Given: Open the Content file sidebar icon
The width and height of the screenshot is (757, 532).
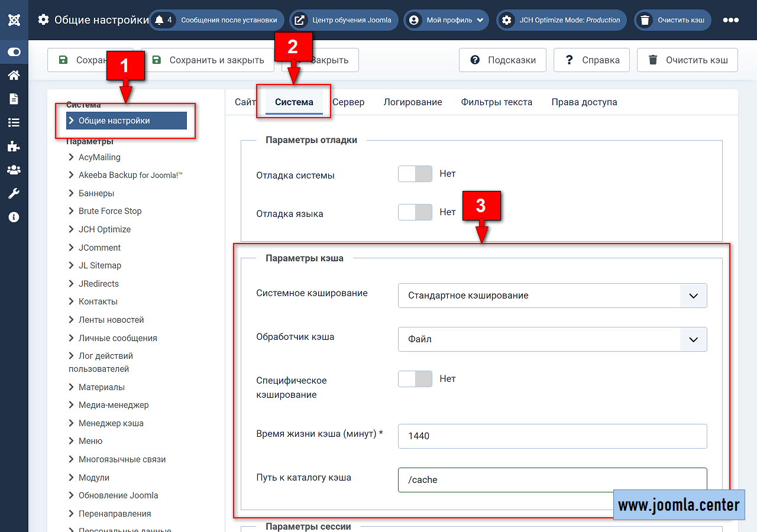Looking at the screenshot, I should point(14,99).
